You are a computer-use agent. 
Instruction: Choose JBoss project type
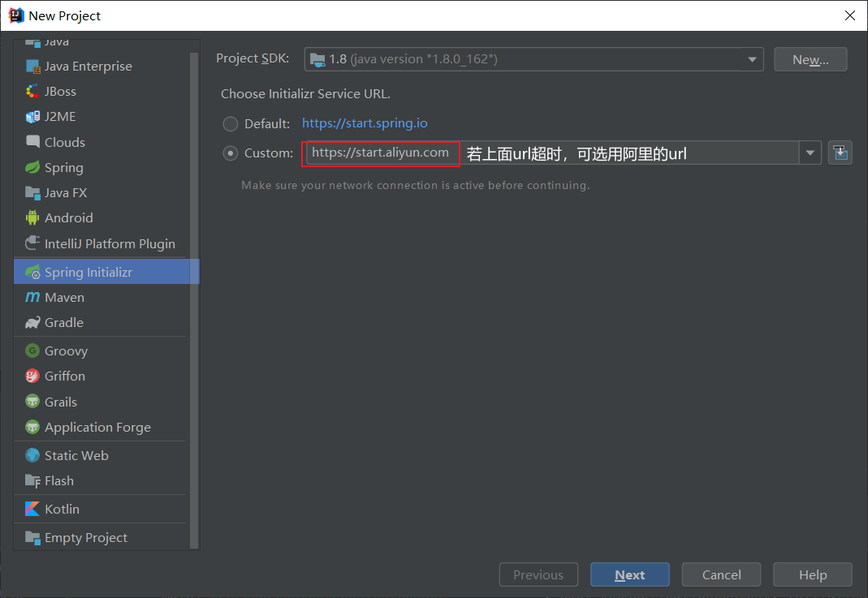pos(101,91)
